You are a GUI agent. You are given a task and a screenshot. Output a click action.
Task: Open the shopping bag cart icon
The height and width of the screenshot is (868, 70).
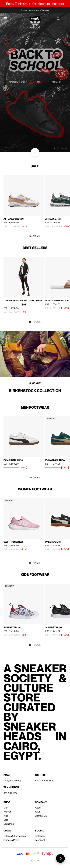[65, 18]
